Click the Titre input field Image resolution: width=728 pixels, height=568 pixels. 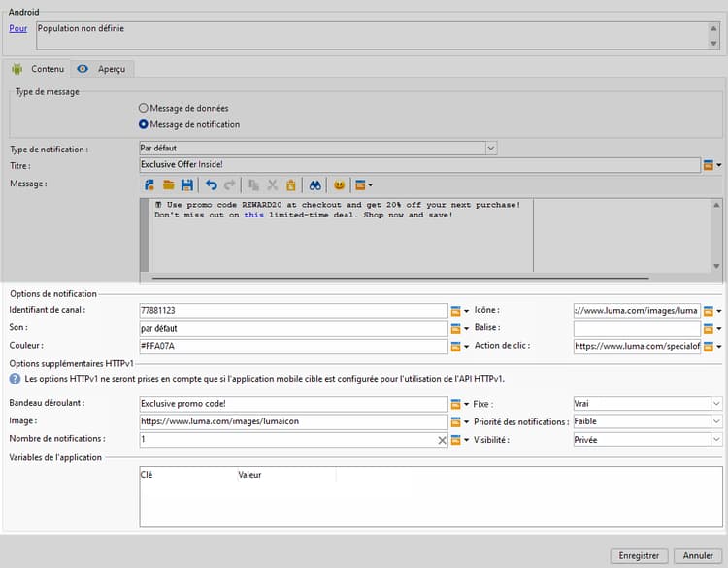click(419, 165)
